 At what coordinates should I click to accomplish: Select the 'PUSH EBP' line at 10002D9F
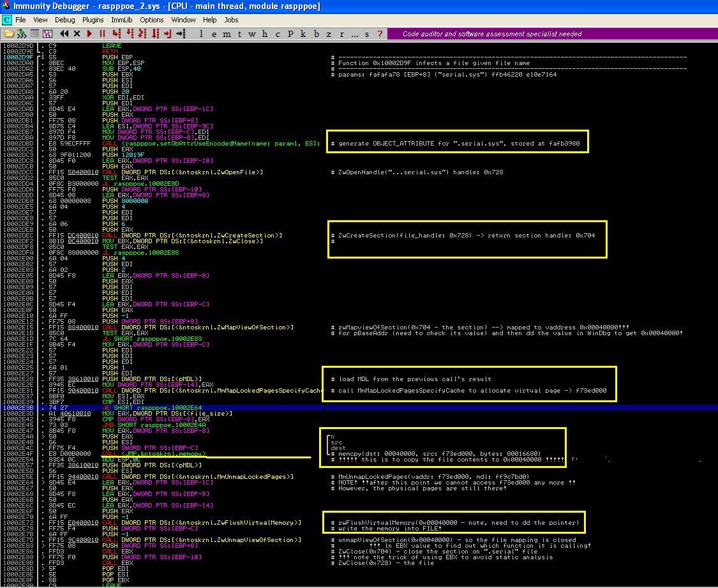(x=117, y=57)
